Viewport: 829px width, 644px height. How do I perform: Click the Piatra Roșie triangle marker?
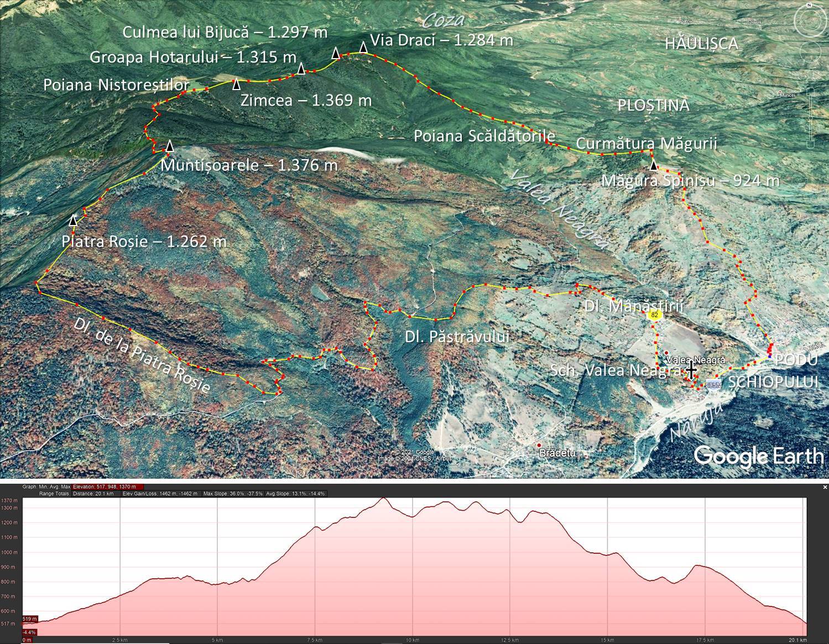73,221
